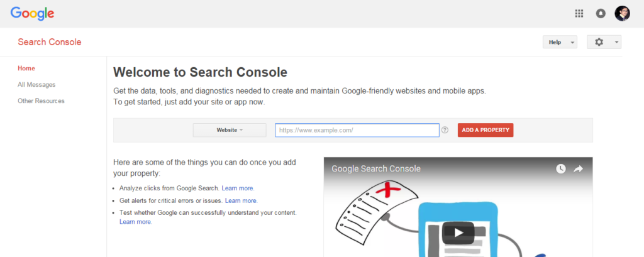This screenshot has height=257, width=644.
Task: Click the video Watch Later clock icon
Action: [x=561, y=168]
